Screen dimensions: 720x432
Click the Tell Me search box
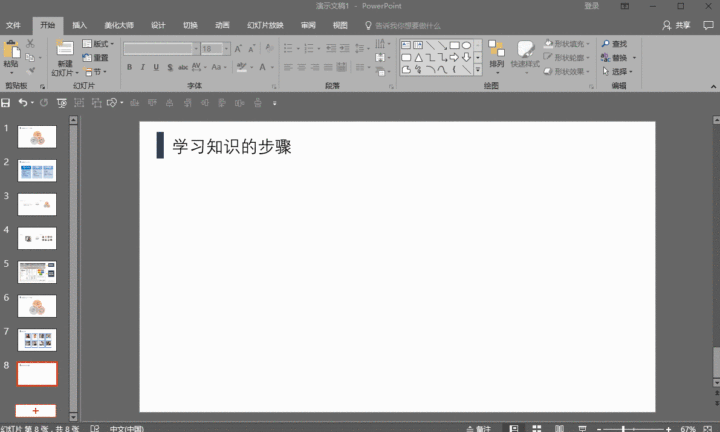point(403,26)
